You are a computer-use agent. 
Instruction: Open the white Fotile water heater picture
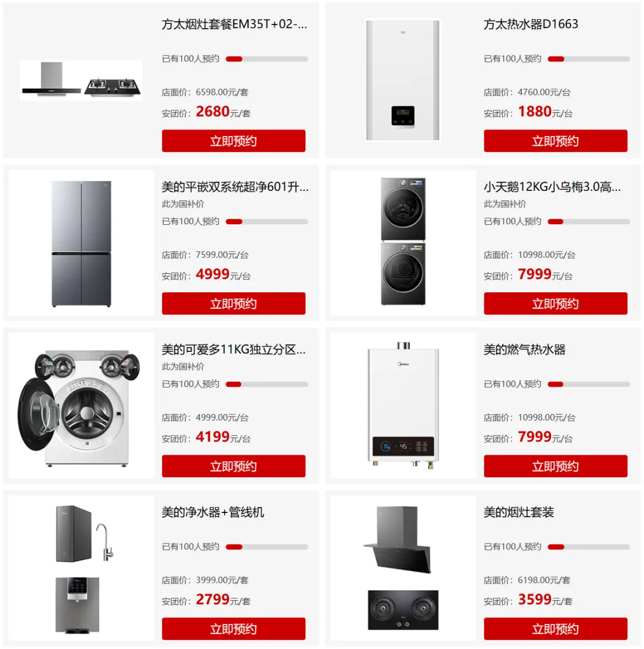(402, 81)
